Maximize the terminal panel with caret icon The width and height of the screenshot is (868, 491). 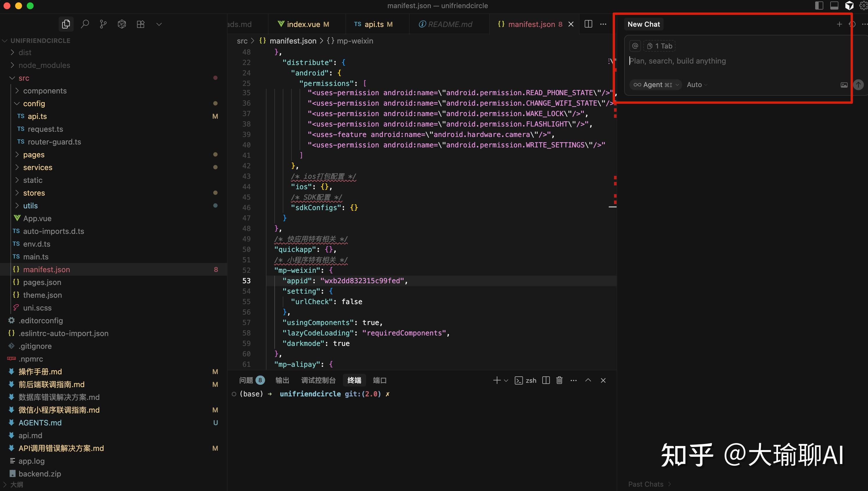[x=588, y=380]
